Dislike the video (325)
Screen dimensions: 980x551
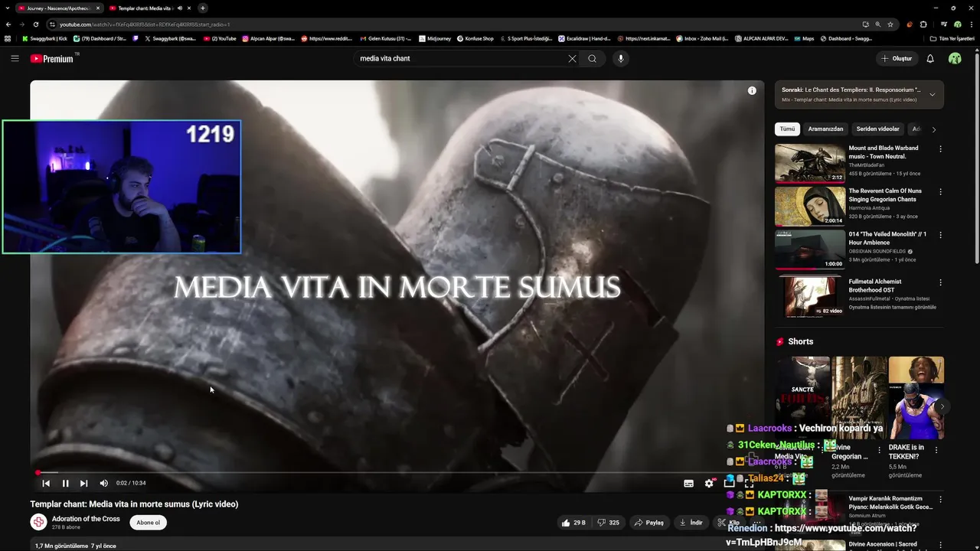click(x=609, y=523)
